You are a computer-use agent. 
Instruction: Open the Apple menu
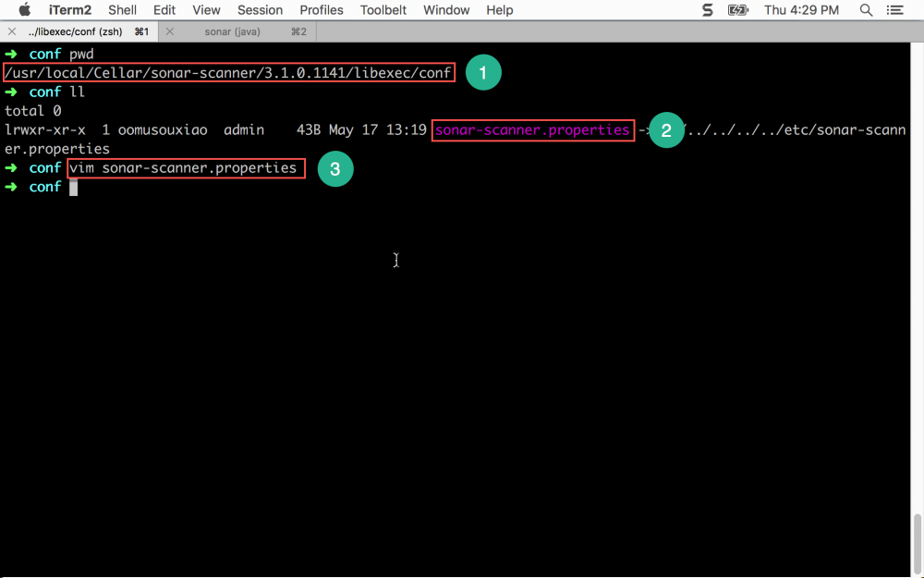(24, 9)
